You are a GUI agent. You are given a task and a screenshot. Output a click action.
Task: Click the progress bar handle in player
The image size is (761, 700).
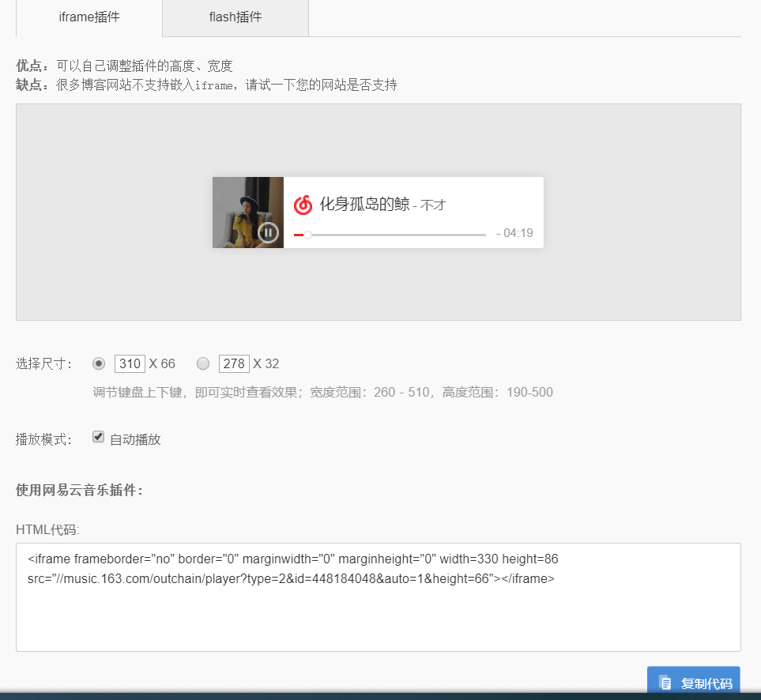point(307,235)
